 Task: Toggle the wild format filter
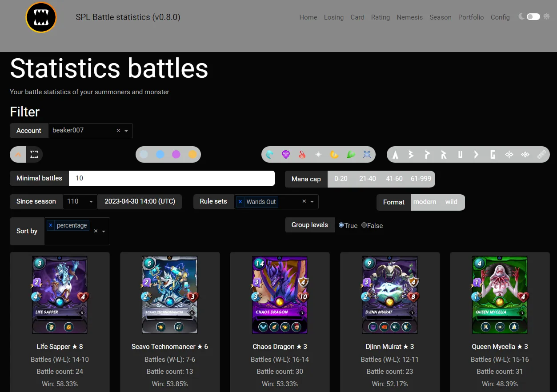[451, 202]
